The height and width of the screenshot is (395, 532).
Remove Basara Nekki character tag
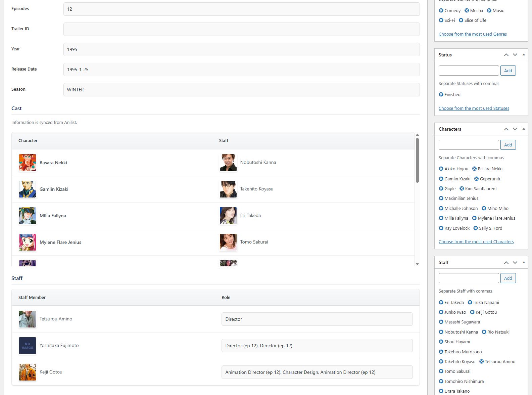(x=475, y=169)
